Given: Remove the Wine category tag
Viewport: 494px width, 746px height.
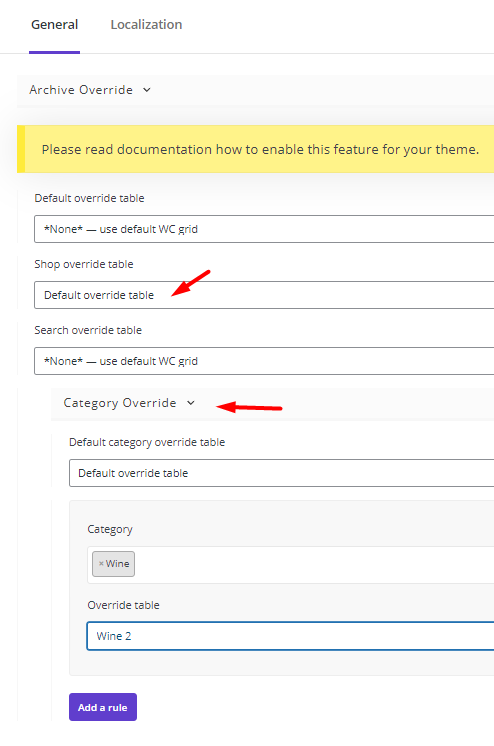Looking at the screenshot, I should 101,564.
